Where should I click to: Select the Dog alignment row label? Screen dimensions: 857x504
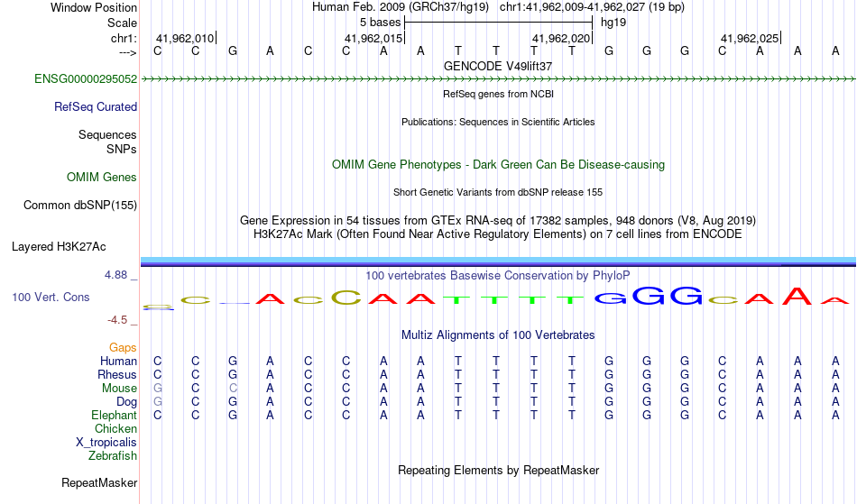pyautogui.click(x=127, y=402)
